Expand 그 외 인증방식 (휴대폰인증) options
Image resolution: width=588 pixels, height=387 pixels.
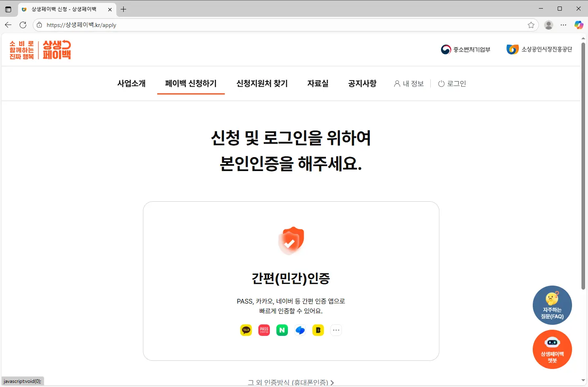[291, 382]
